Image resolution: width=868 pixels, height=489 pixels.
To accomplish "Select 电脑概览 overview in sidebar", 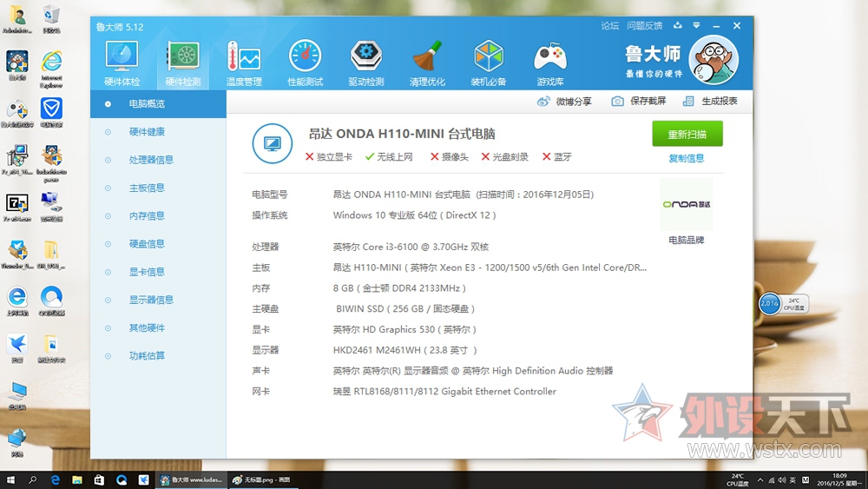I will 158,103.
